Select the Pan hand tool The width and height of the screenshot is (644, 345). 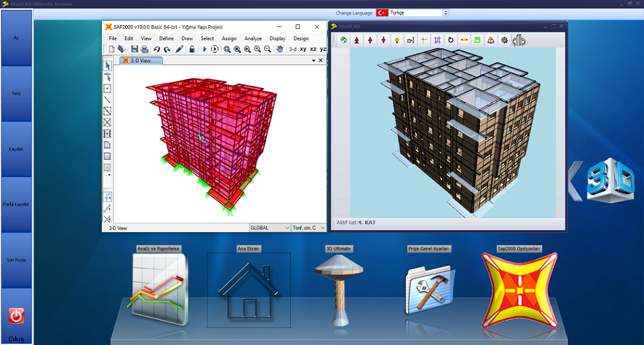pyautogui.click(x=279, y=50)
